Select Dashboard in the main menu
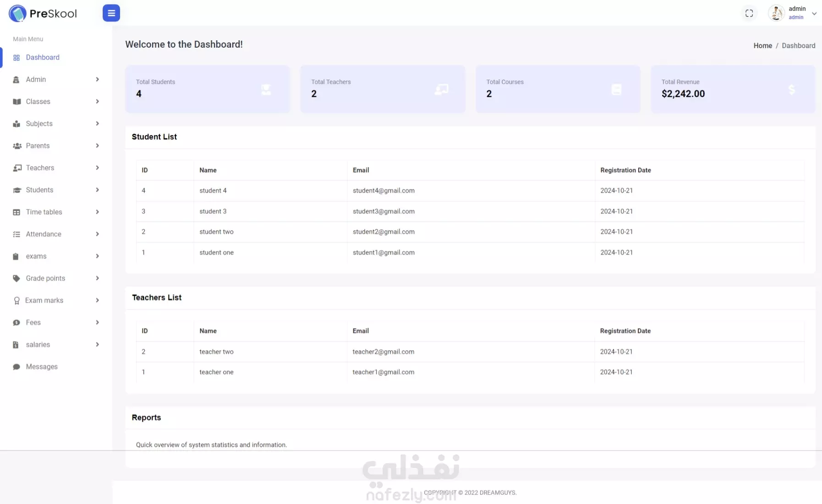 [x=43, y=57]
